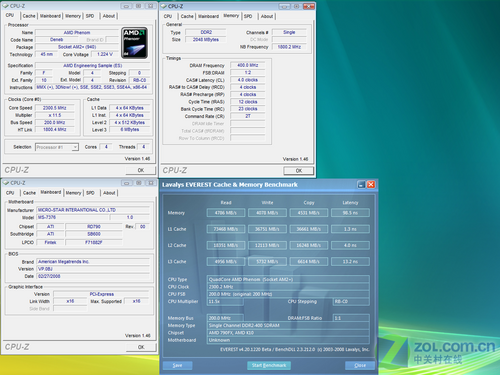Click the CPU Type QuadCore AMD Phenom field
Screen dimensions: 500x375
[288, 279]
